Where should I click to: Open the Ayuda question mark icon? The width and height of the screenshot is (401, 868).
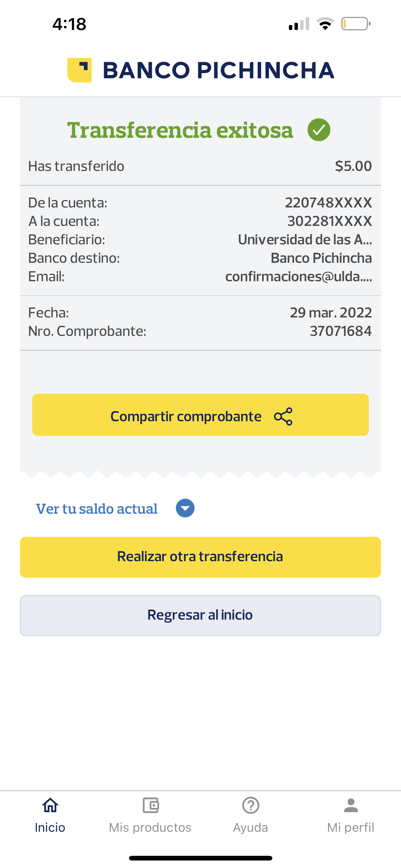(250, 805)
